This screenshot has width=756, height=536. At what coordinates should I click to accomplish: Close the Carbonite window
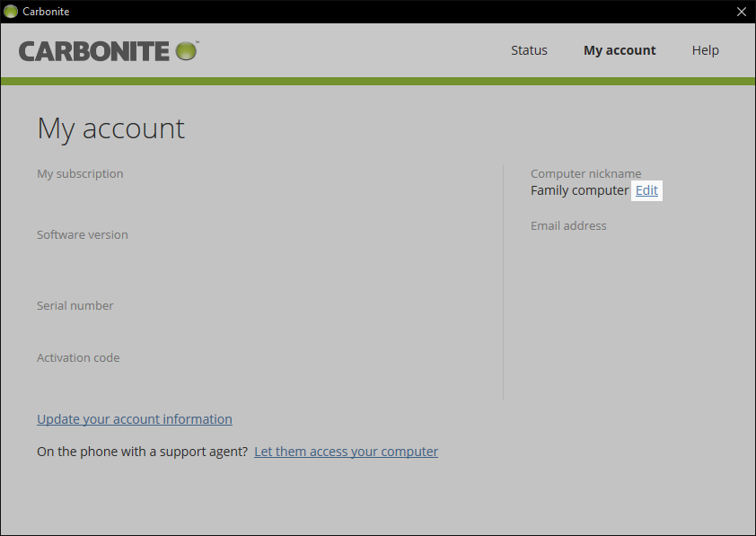tap(741, 12)
